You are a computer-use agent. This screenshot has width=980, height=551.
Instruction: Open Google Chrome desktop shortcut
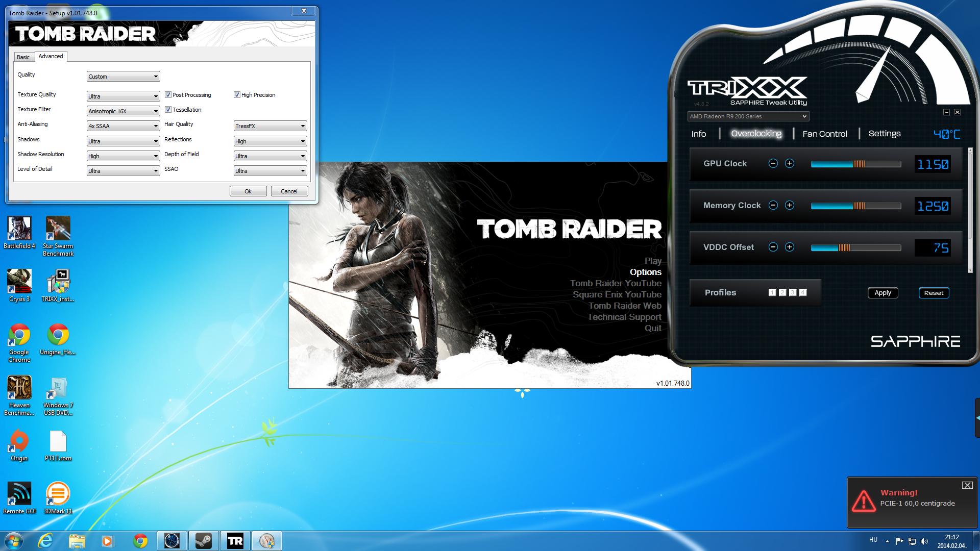[19, 342]
